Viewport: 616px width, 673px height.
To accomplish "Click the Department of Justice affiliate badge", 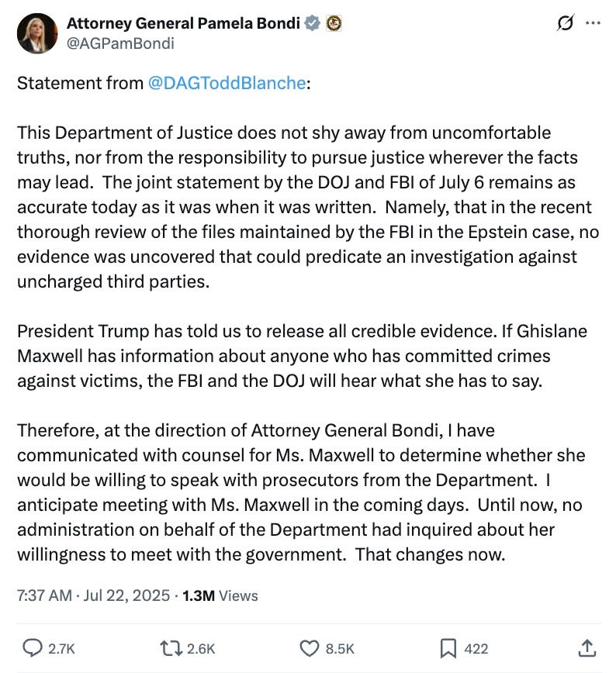I will [332, 22].
